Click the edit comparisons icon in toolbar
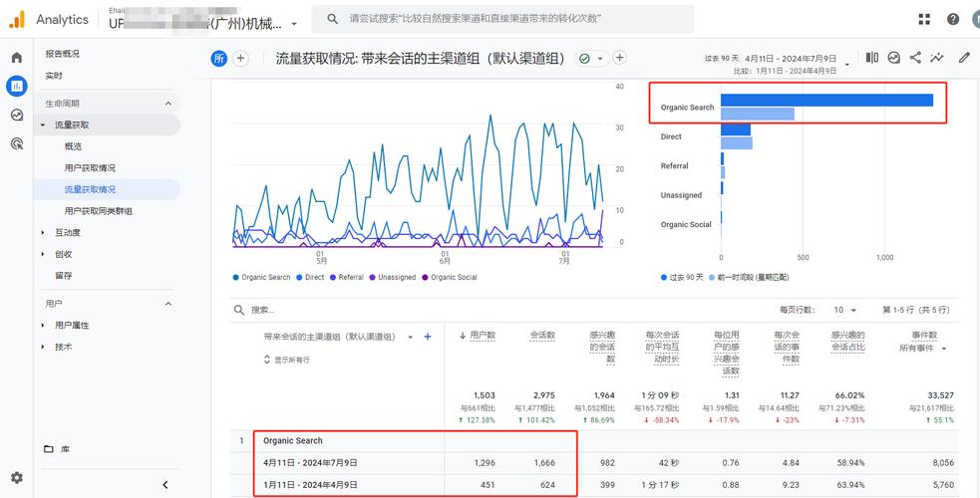 click(x=872, y=58)
